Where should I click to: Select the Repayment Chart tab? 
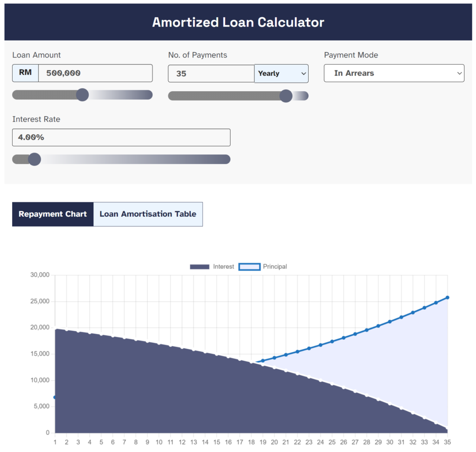[x=53, y=214]
